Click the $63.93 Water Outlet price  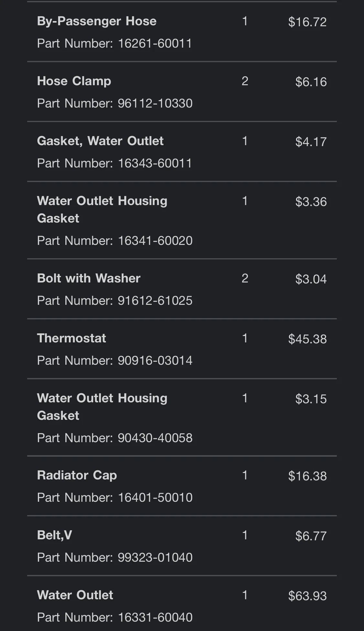pos(307,596)
